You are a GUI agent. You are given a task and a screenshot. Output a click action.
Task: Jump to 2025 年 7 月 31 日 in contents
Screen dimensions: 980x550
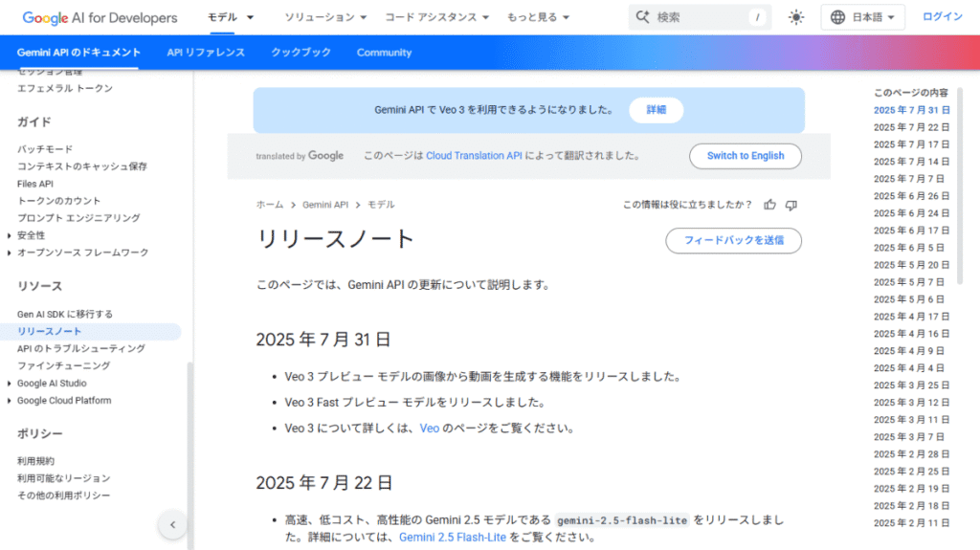pos(911,110)
